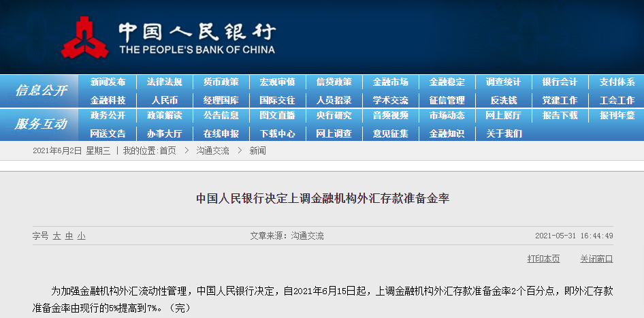
Task: Select 人民币 in the navigation
Action: pyautogui.click(x=164, y=100)
